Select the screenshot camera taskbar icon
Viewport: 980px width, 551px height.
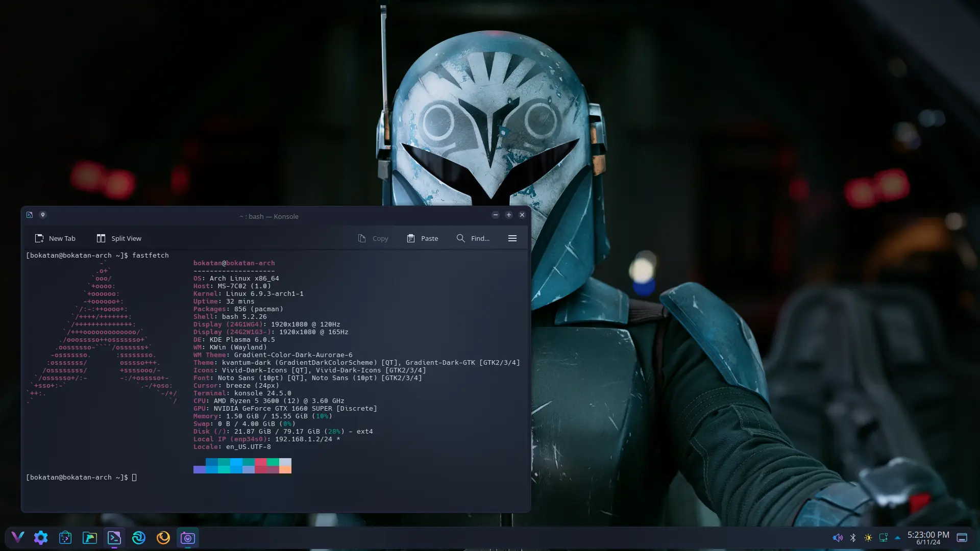click(x=188, y=537)
